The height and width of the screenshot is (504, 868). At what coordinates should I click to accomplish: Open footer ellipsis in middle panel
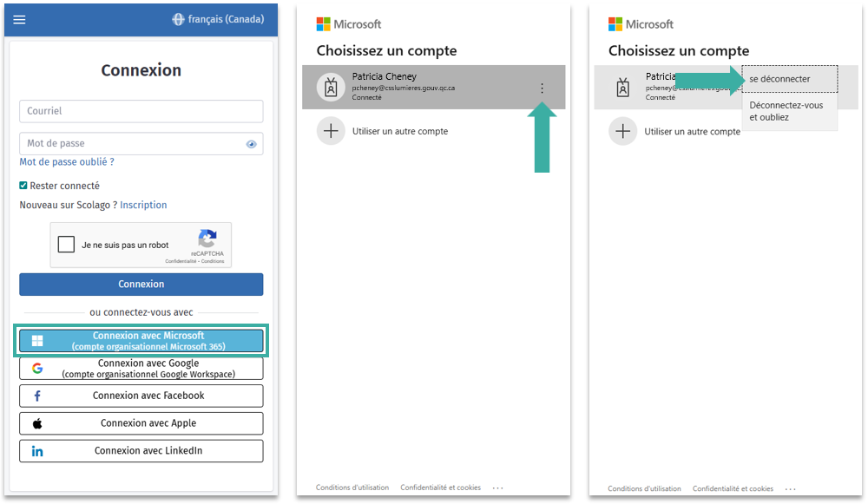click(x=497, y=488)
